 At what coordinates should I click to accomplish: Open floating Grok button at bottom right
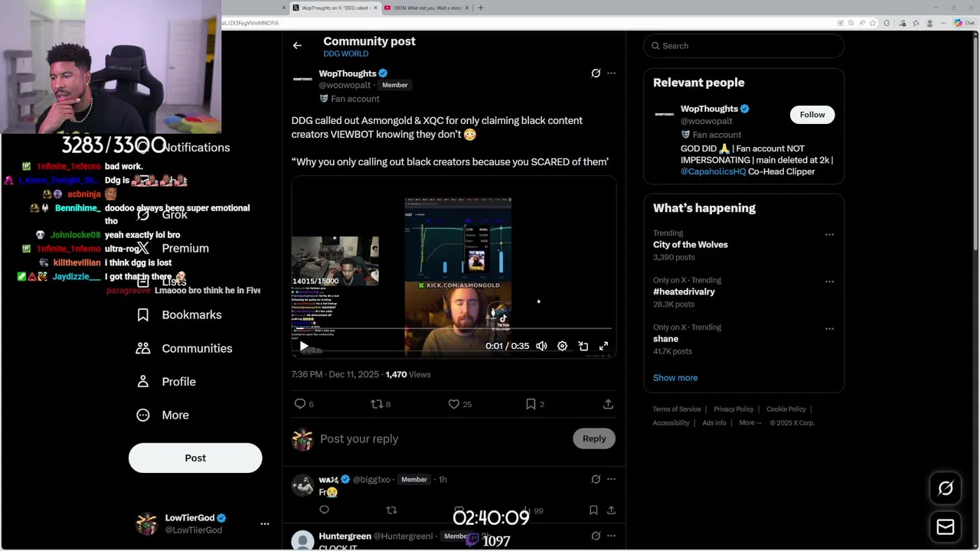click(x=946, y=488)
